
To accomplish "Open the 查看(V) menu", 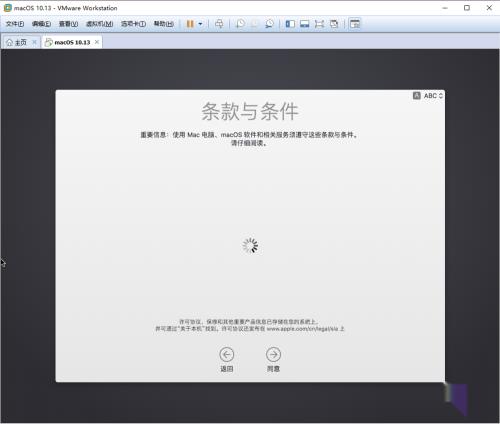I will point(68,24).
